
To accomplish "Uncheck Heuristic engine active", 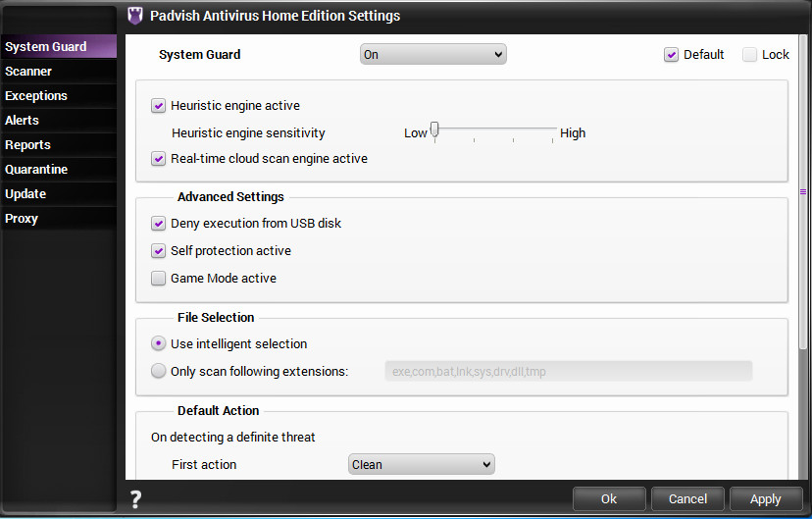I will tap(158, 106).
